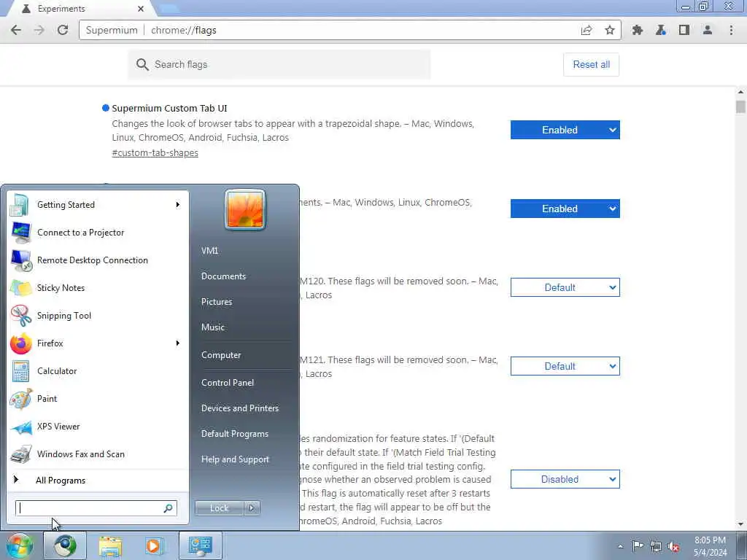Open Connect to a Projector

[x=98, y=233]
